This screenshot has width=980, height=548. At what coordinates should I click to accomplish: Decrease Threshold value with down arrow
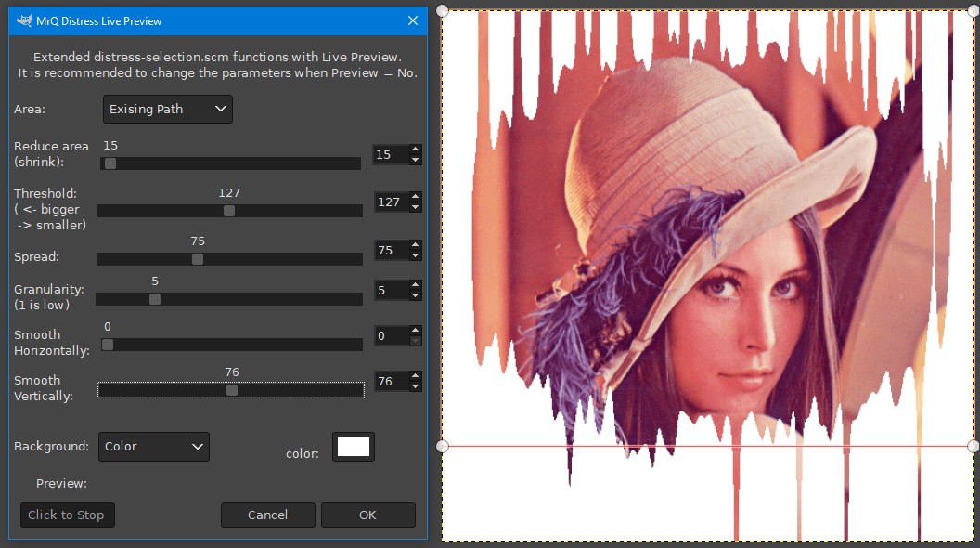tap(416, 207)
